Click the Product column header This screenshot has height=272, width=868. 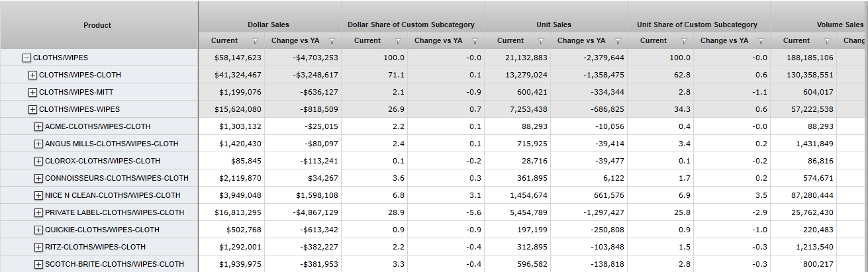click(x=97, y=25)
